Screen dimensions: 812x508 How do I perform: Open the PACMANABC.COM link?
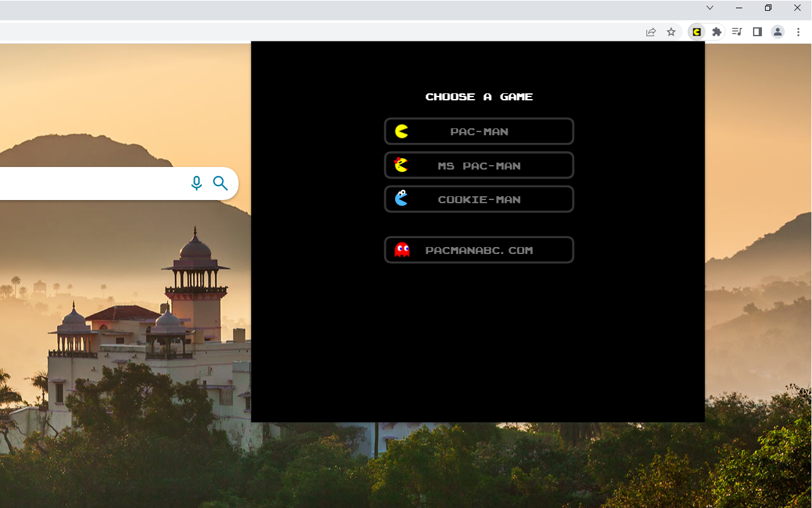pyautogui.click(x=479, y=250)
